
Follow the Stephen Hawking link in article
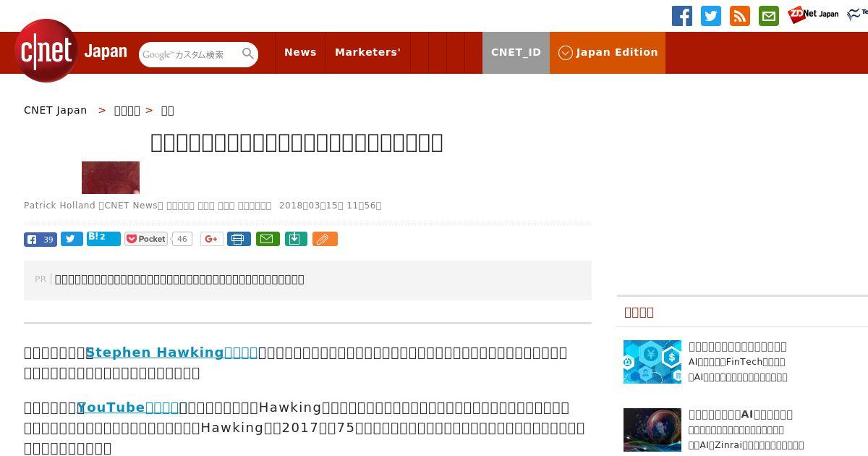point(171,352)
